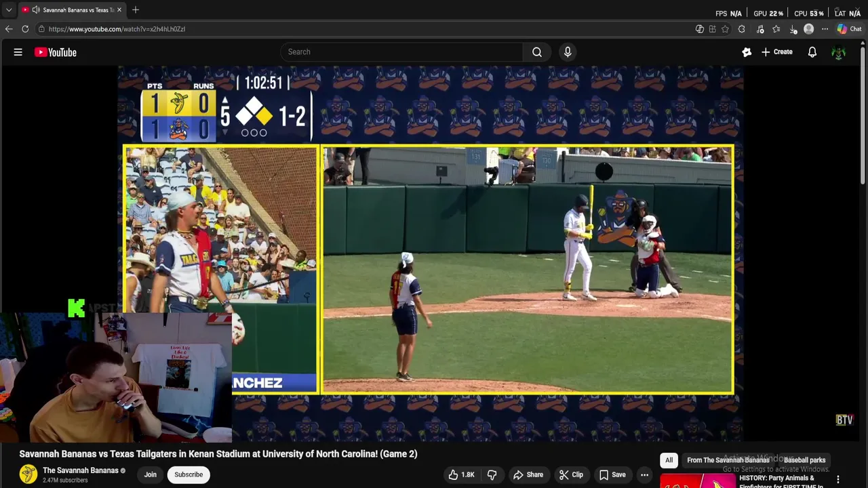
Task: Open HISTORY Party Animals recommended thumbnail
Action: pos(697,481)
